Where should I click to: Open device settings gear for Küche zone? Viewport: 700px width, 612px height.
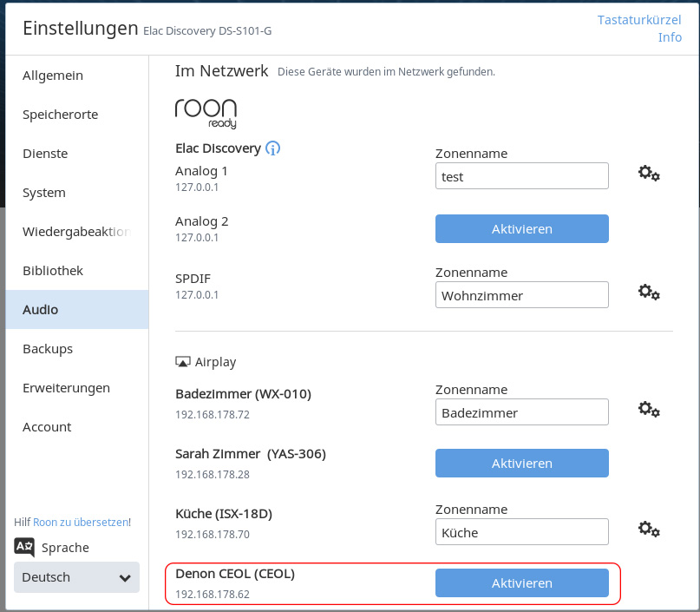tap(649, 529)
